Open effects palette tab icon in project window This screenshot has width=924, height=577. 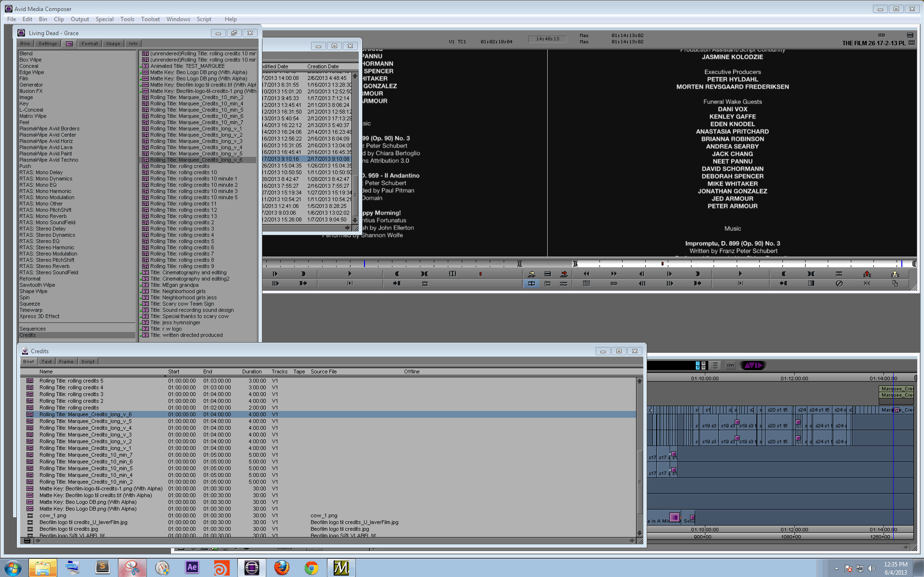[69, 44]
